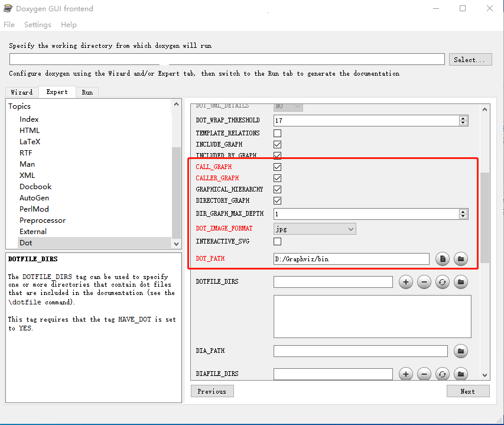Click the settings panel scroll up arrow
This screenshot has height=425, width=504.
click(485, 109)
